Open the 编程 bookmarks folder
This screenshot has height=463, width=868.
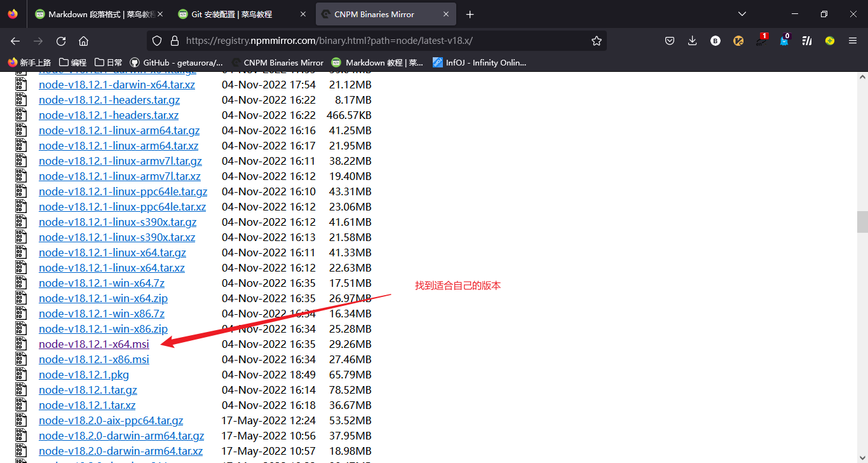coord(72,62)
